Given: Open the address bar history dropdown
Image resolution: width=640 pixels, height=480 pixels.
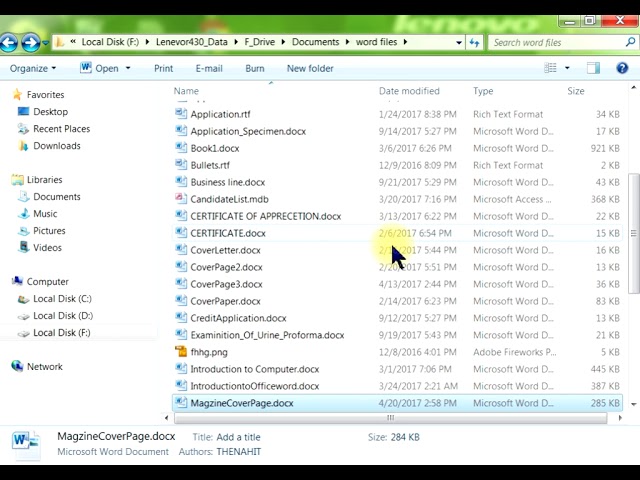Looking at the screenshot, I should 459,42.
